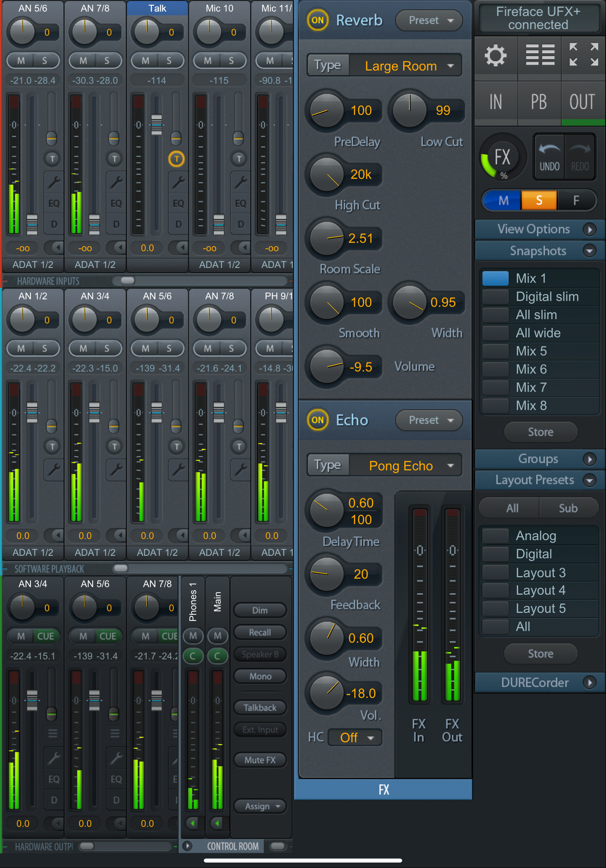This screenshot has height=868, width=606.
Task: Click the C cue button on Main
Action: (217, 656)
